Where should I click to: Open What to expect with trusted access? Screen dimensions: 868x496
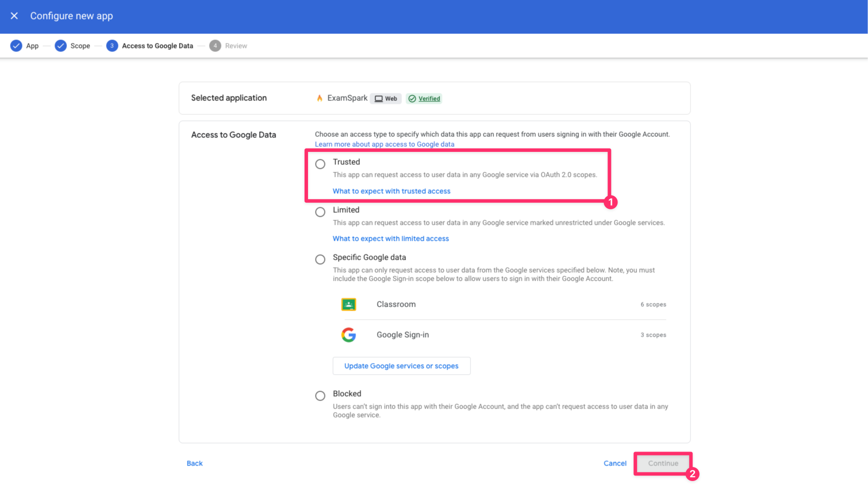(391, 191)
